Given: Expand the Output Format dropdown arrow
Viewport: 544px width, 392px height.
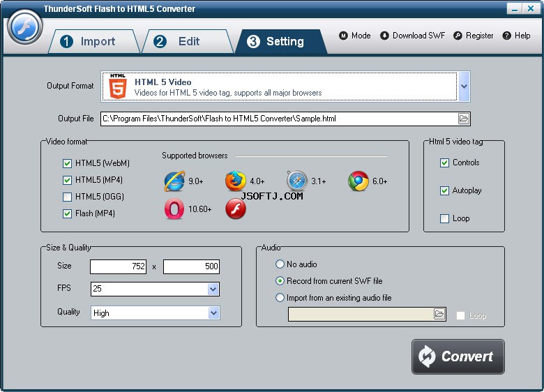Looking at the screenshot, I should [x=464, y=86].
